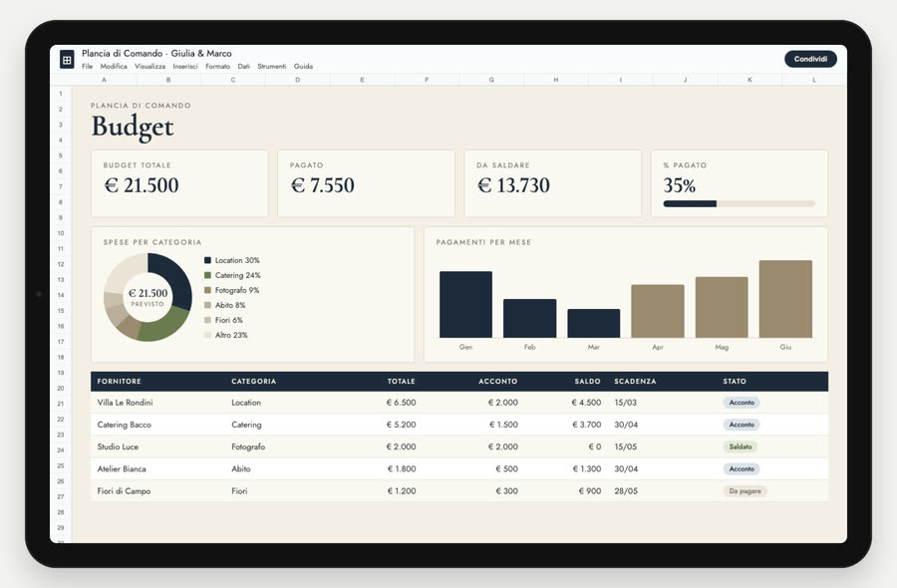Image resolution: width=897 pixels, height=588 pixels.
Task: Open the Visualizza menu
Action: 149,67
